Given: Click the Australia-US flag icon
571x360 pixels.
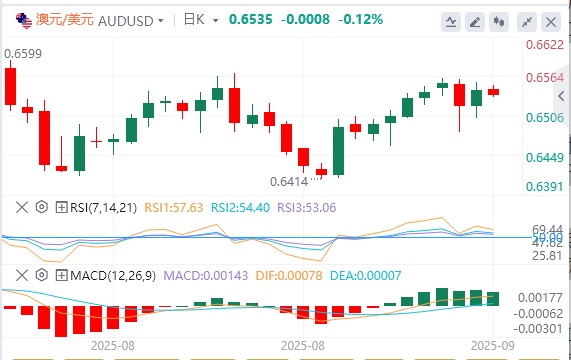Looking at the screenshot, I should [24, 20].
